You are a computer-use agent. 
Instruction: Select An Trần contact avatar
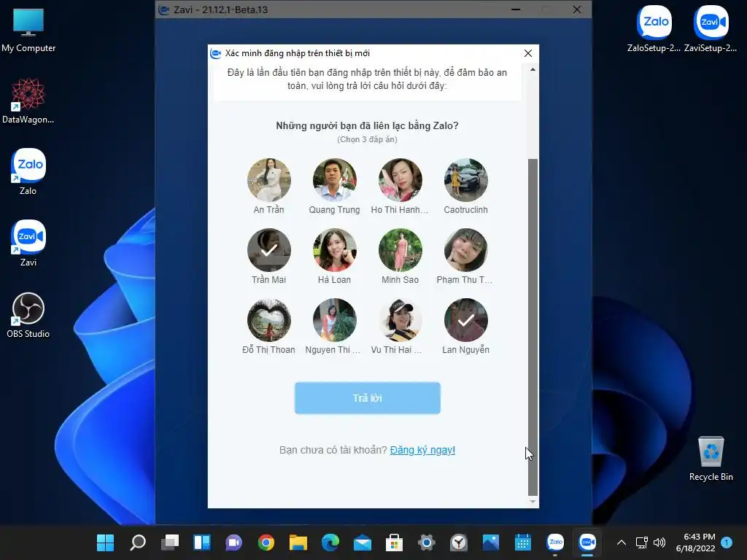[268, 180]
